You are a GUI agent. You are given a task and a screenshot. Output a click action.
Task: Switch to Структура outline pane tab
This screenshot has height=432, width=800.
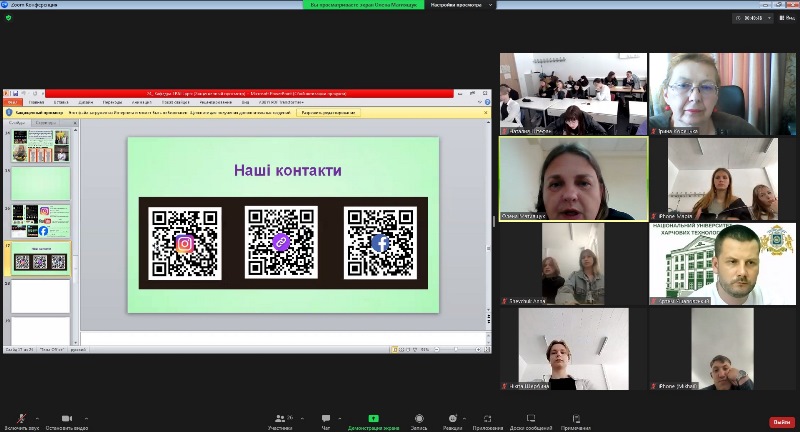(45, 122)
